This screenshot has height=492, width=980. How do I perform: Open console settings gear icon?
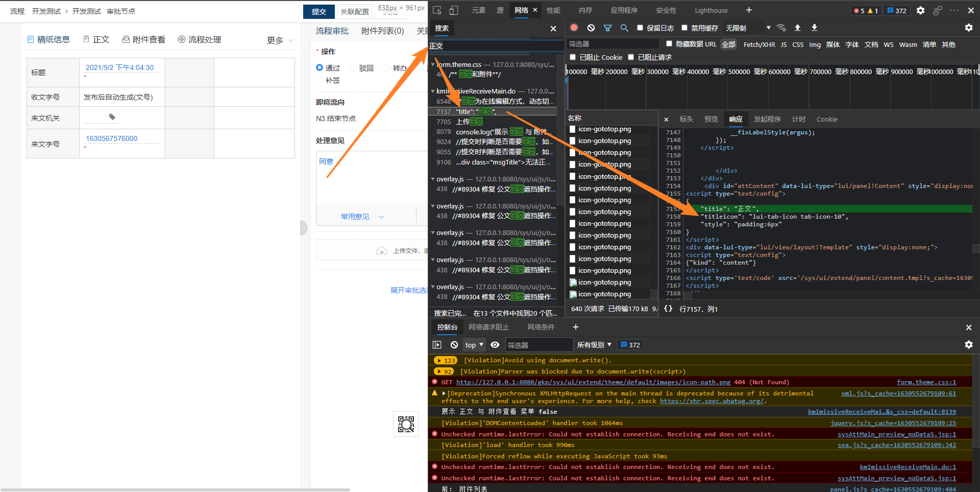[x=968, y=345]
